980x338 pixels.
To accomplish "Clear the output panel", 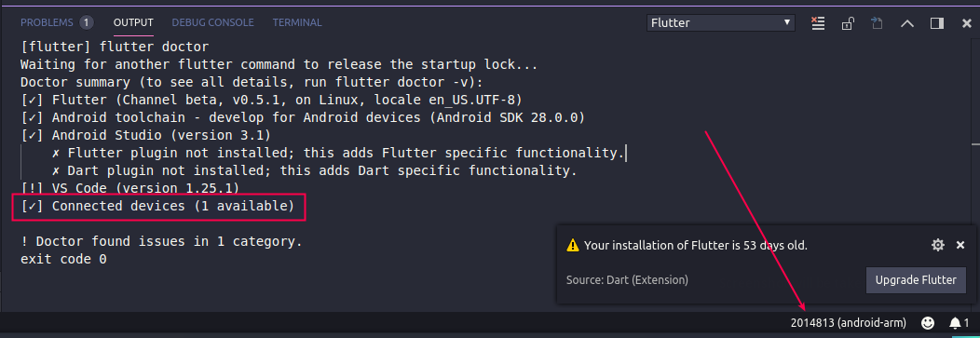I will point(818,23).
